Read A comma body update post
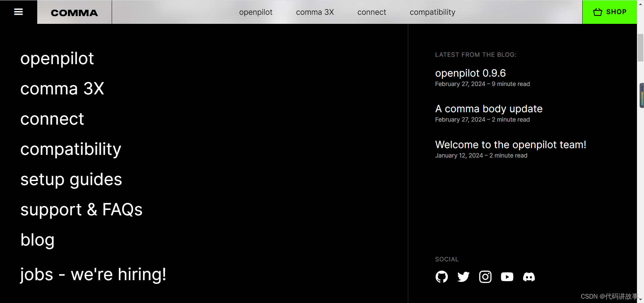The width and height of the screenshot is (644, 303). coord(489,109)
